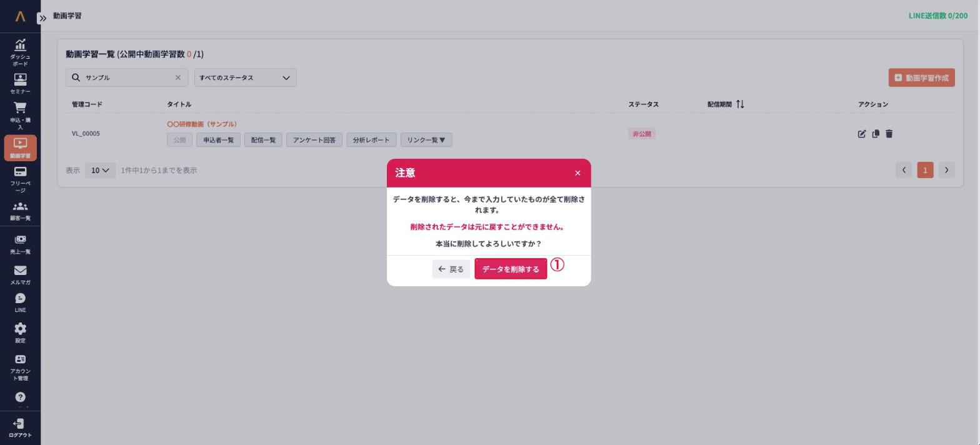Edit VL_00005 with pencil icon
Viewport: 980px width, 445px height.
coord(862,134)
